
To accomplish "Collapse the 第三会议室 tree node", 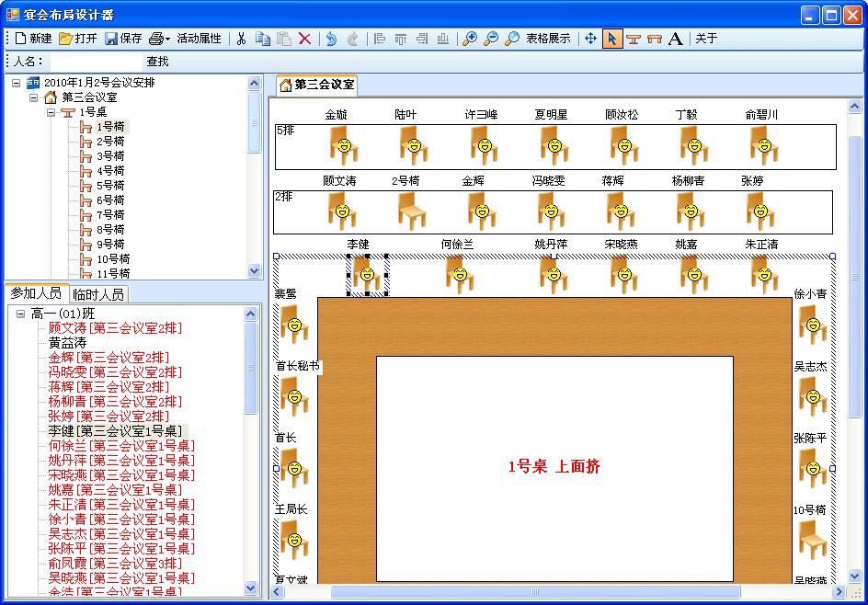I will [x=34, y=97].
